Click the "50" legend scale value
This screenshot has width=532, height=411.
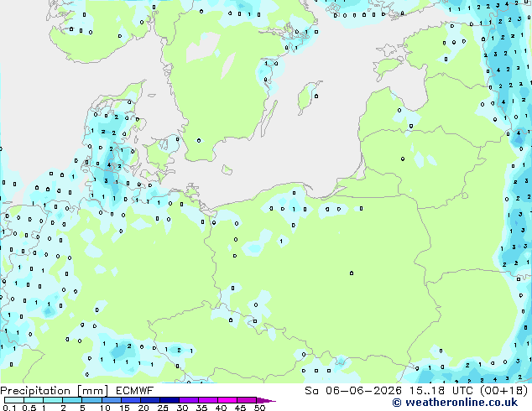coord(259,408)
